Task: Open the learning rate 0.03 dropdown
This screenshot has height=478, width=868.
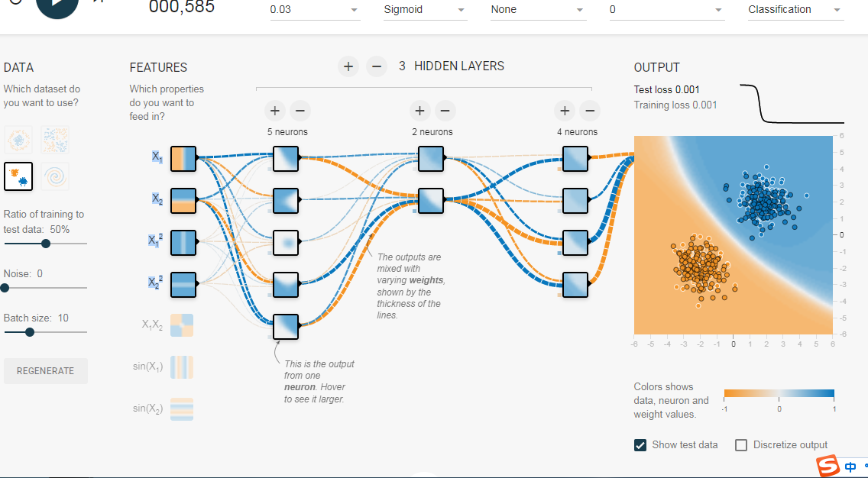Action: 315,10
